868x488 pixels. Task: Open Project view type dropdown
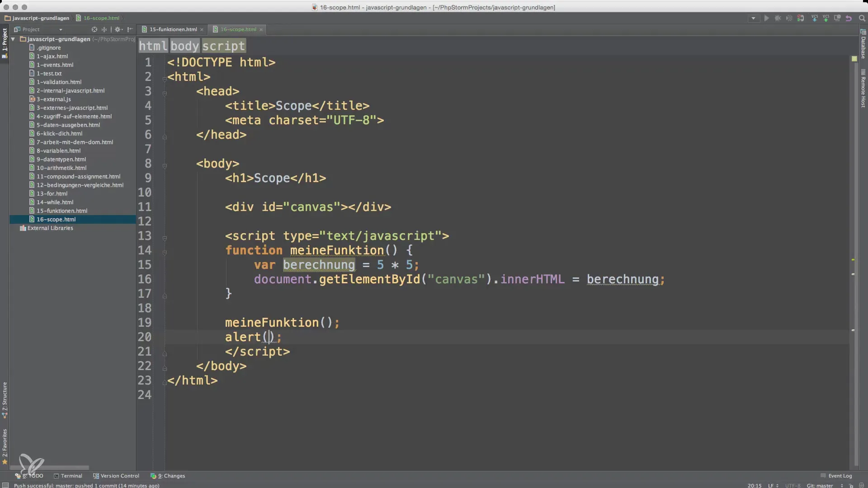click(x=38, y=29)
